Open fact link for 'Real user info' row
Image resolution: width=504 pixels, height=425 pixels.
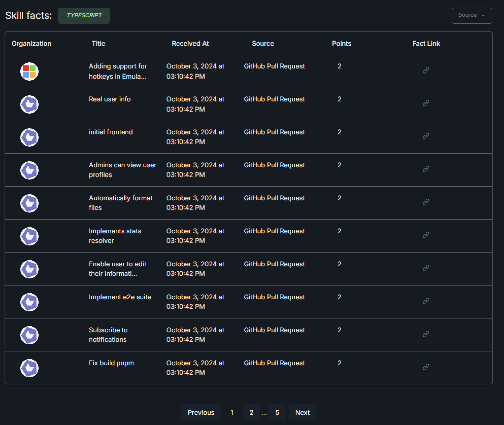click(426, 103)
